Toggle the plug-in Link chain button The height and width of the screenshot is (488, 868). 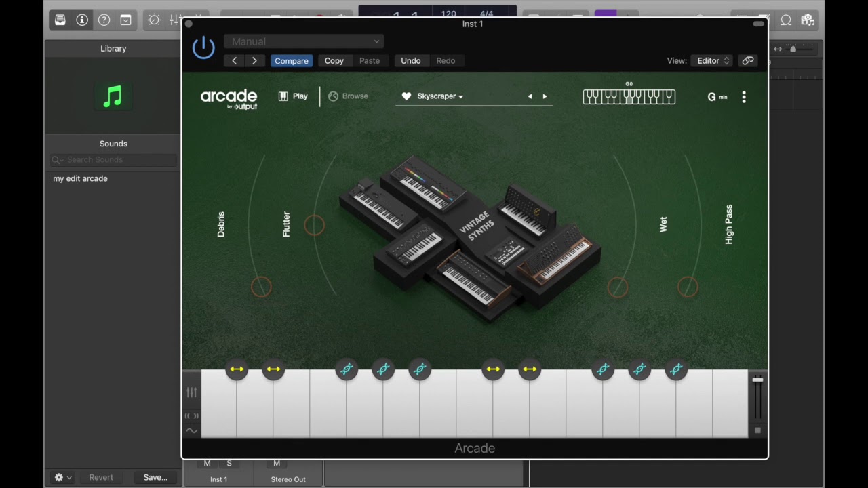(x=748, y=61)
